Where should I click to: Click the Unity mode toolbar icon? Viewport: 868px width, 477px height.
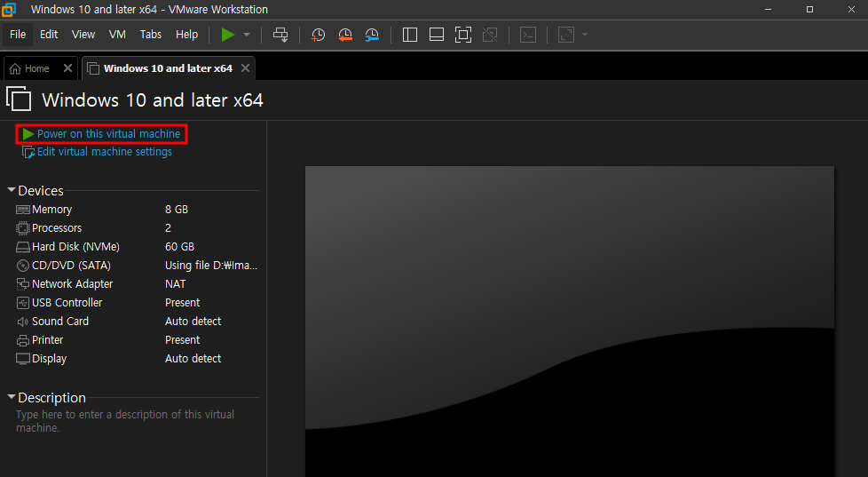(490, 35)
